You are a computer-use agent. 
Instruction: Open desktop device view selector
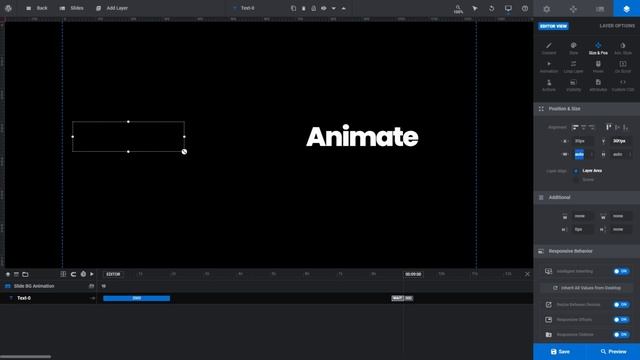tap(508, 8)
